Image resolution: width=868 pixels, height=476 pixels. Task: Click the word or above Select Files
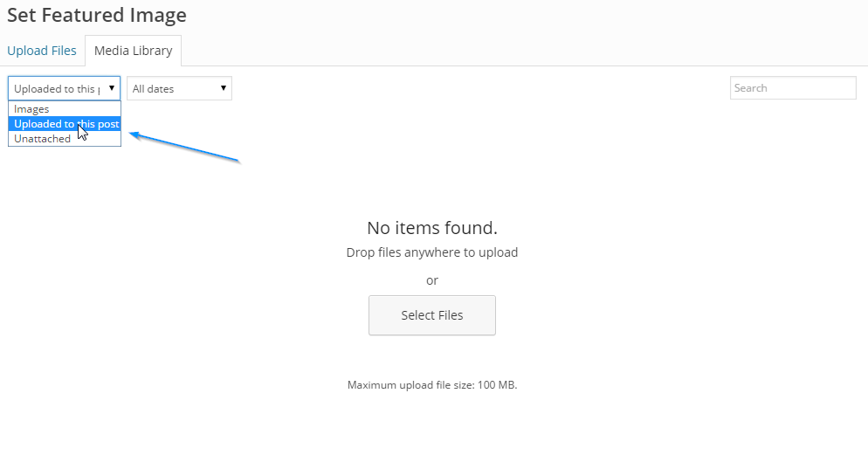431,280
